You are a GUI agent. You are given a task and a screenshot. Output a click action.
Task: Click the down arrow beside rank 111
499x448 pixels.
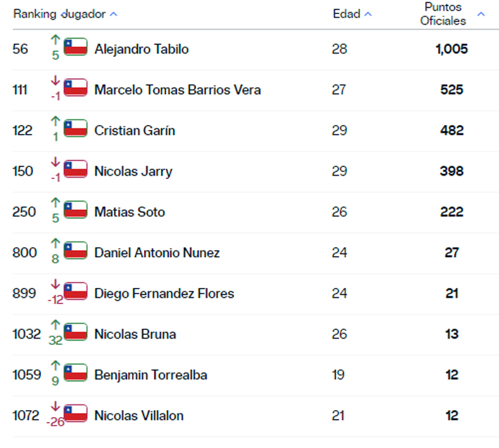click(x=56, y=81)
